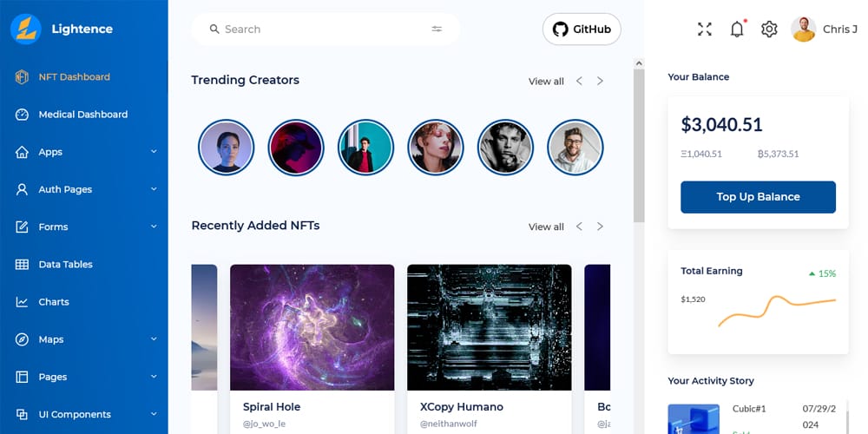Select Charts from the sidebar
Viewport: 868px width, 434px height.
coord(54,302)
